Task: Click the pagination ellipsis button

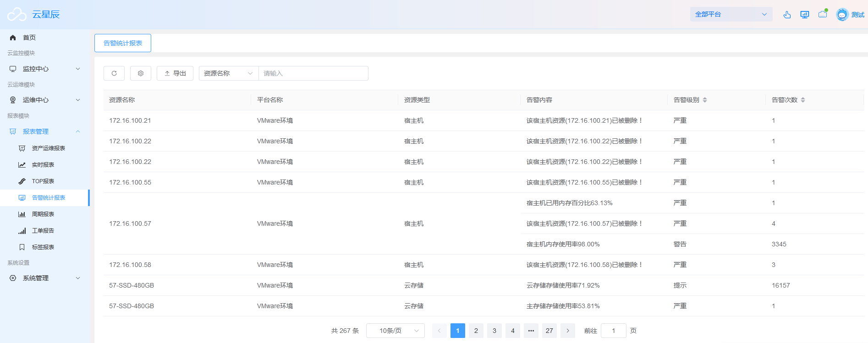Action: tap(531, 331)
